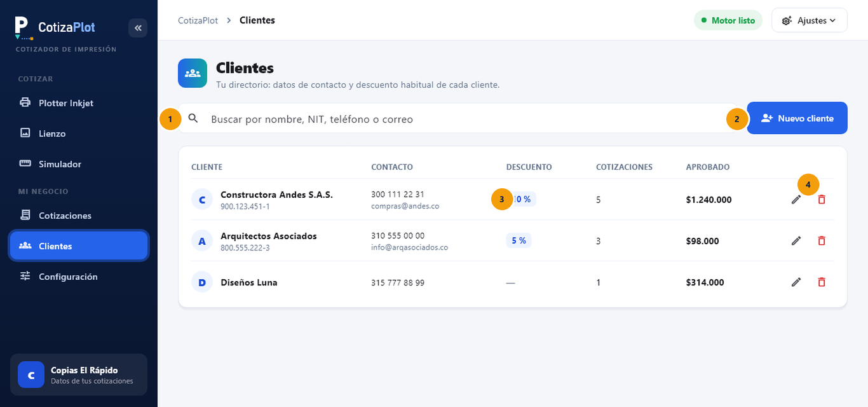868x407 pixels.
Task: Open the Ajustes dropdown
Action: (810, 20)
